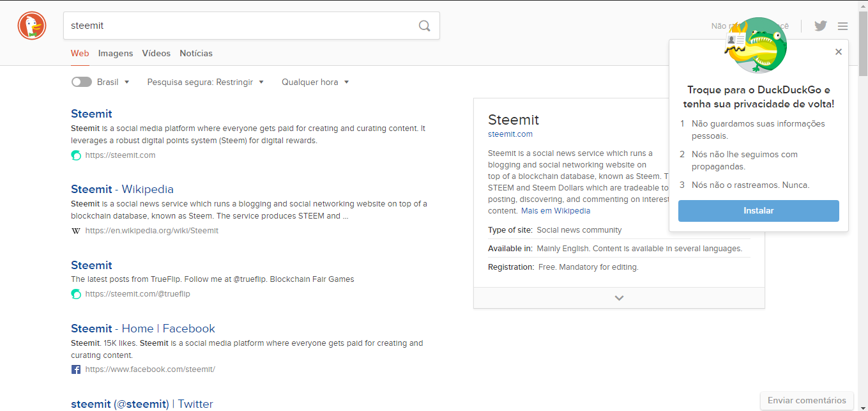Click Facebook favicon beside facebook.com/steemit

tap(76, 369)
